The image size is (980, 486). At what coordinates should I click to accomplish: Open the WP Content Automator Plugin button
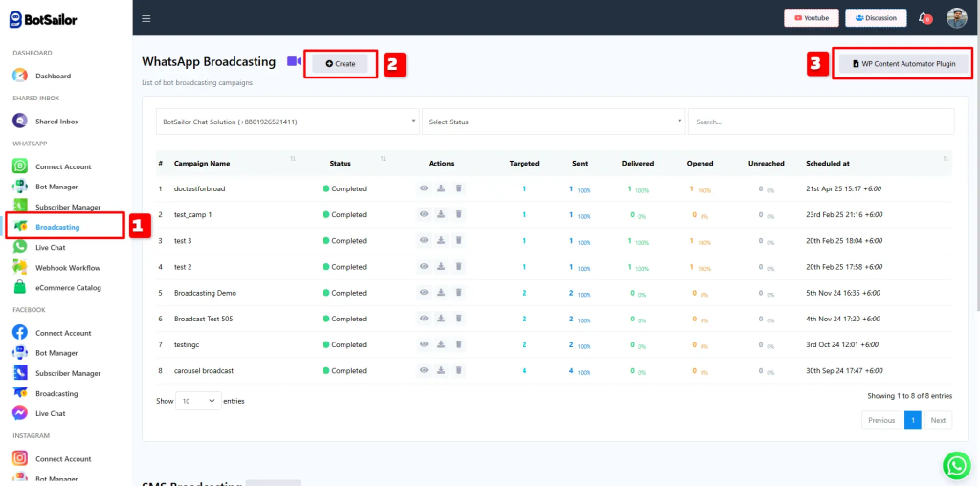[x=903, y=64]
